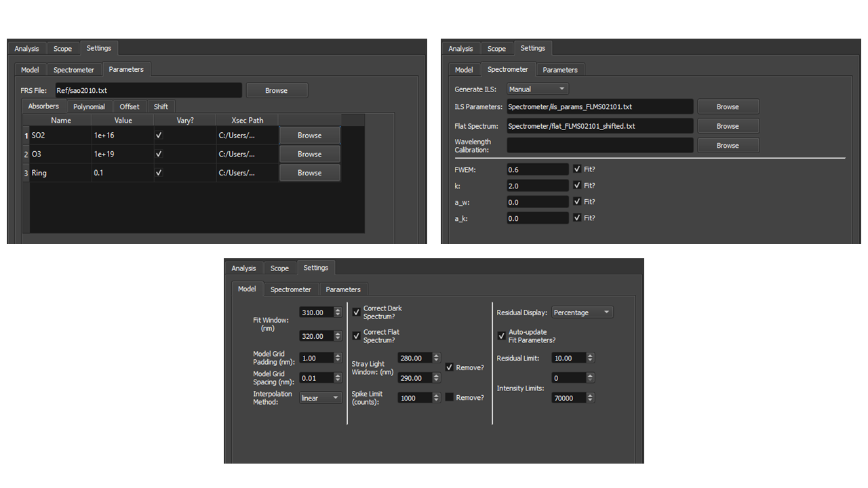Viewport: 868px width, 488px height.
Task: Open Offset sub-tab
Action: (x=130, y=106)
